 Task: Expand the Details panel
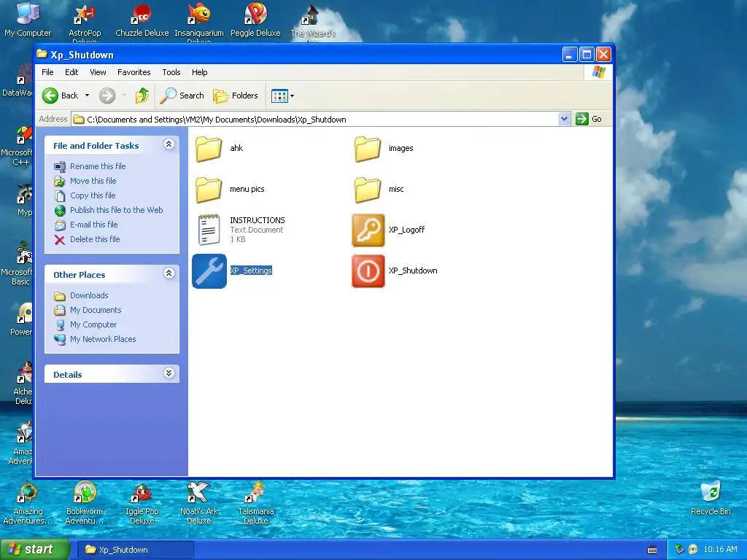click(x=169, y=373)
